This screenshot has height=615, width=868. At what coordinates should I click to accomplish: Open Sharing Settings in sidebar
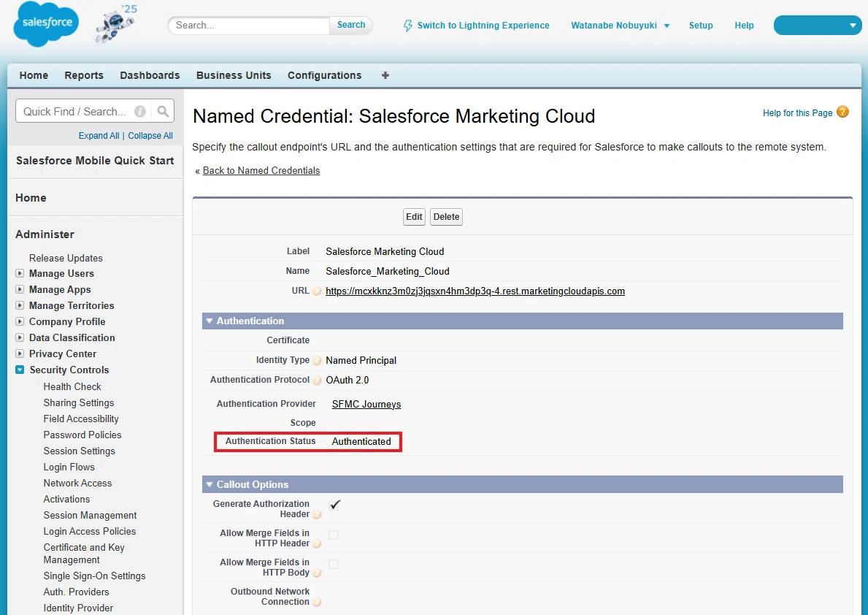click(x=79, y=402)
